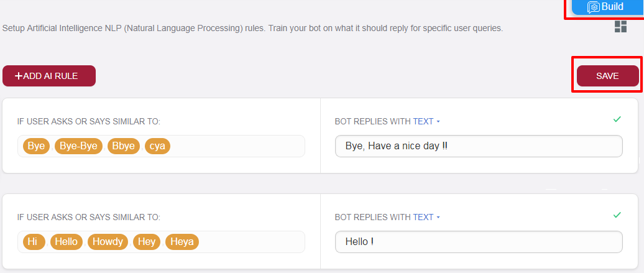Click the robot icon in Build tab
644x273 pixels.
coord(594,7)
